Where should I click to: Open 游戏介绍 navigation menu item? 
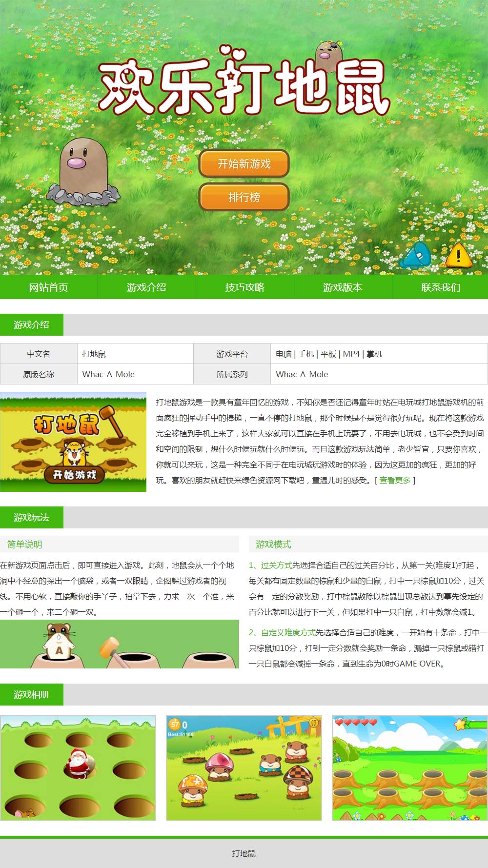coord(147,287)
